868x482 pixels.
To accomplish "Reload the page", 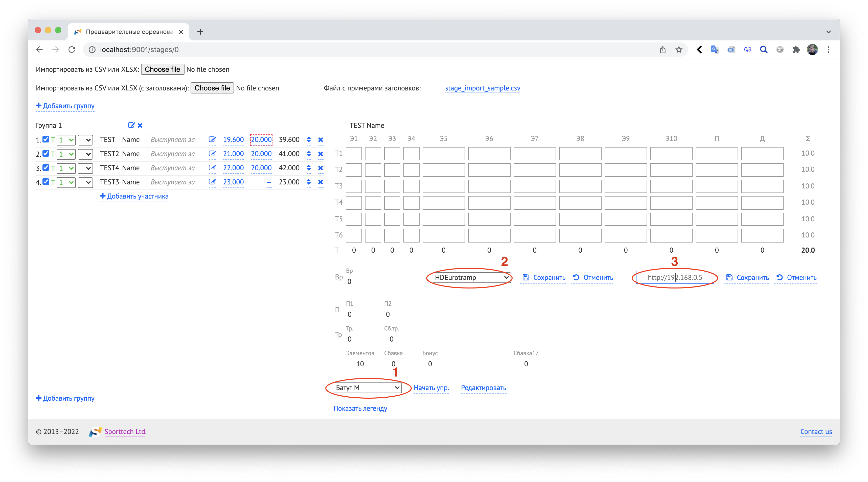I will [x=72, y=50].
